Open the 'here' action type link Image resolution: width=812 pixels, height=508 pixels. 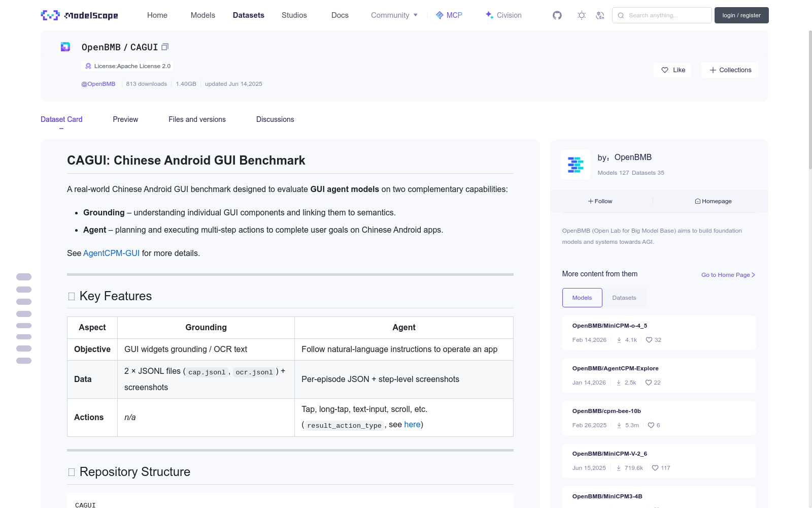coord(412,424)
